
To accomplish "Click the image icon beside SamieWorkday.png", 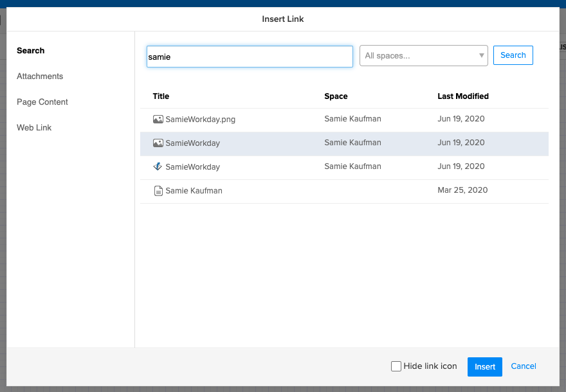I will 158,119.
